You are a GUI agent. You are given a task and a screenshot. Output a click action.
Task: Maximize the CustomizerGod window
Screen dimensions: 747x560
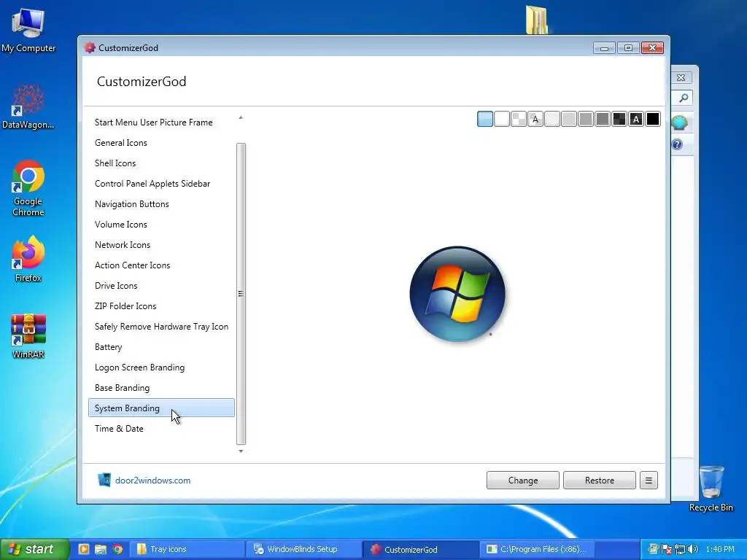click(x=628, y=48)
